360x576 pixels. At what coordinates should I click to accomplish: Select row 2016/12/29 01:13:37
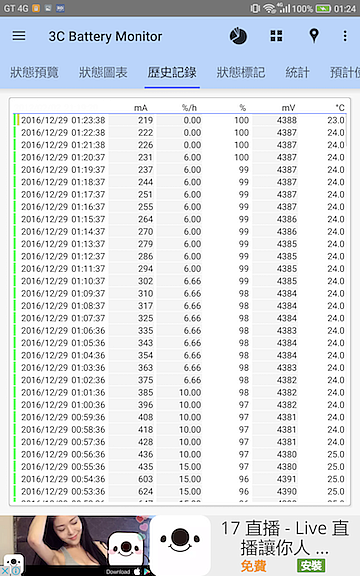(x=180, y=244)
